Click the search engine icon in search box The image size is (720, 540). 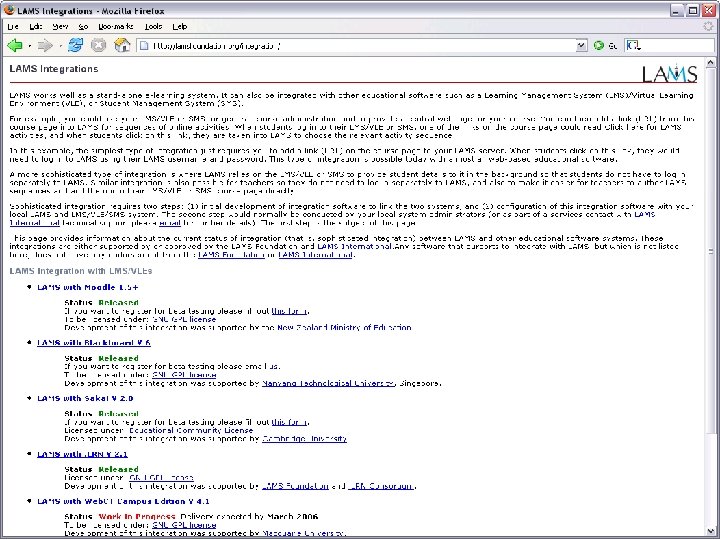[632, 45]
